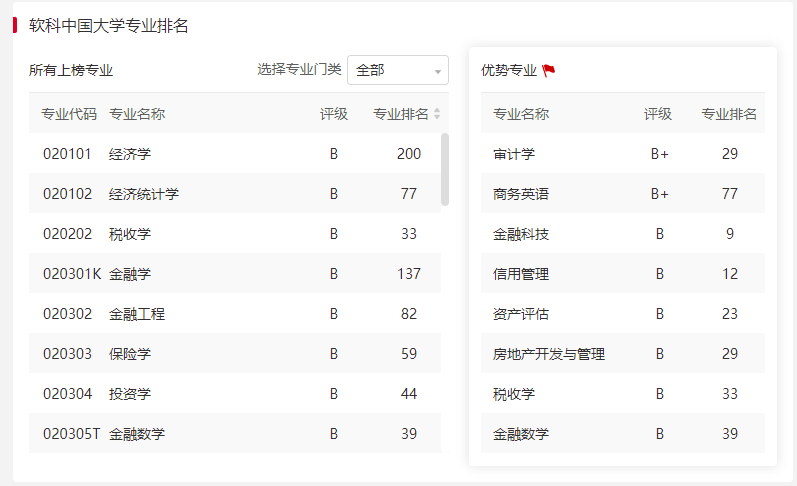Click the 所有上榜专业 heading

[71, 70]
